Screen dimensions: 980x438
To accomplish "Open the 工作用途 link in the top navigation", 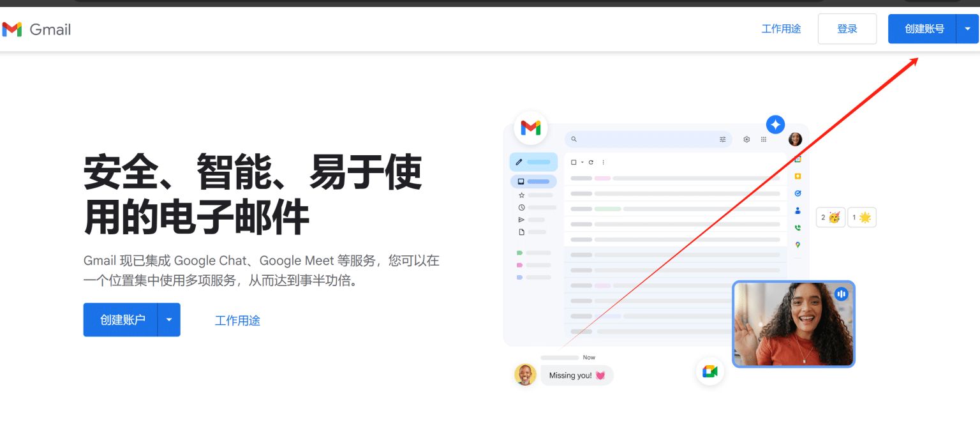I will coord(781,29).
